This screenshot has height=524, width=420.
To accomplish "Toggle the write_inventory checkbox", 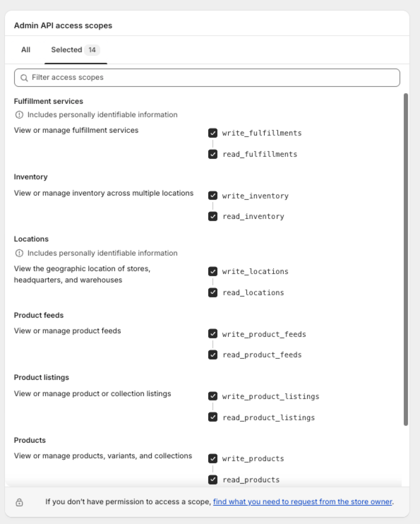I will 213,196.
